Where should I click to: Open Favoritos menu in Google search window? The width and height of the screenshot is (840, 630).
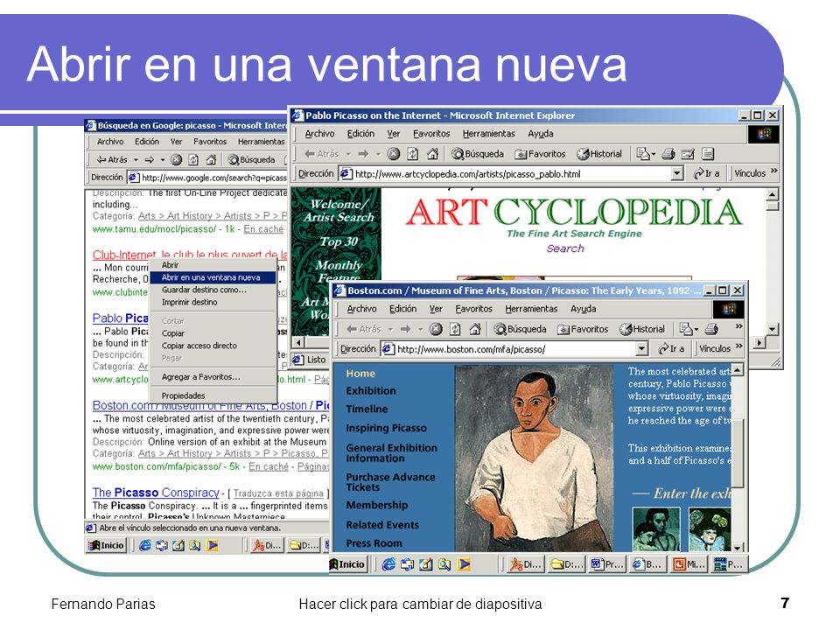click(x=210, y=142)
